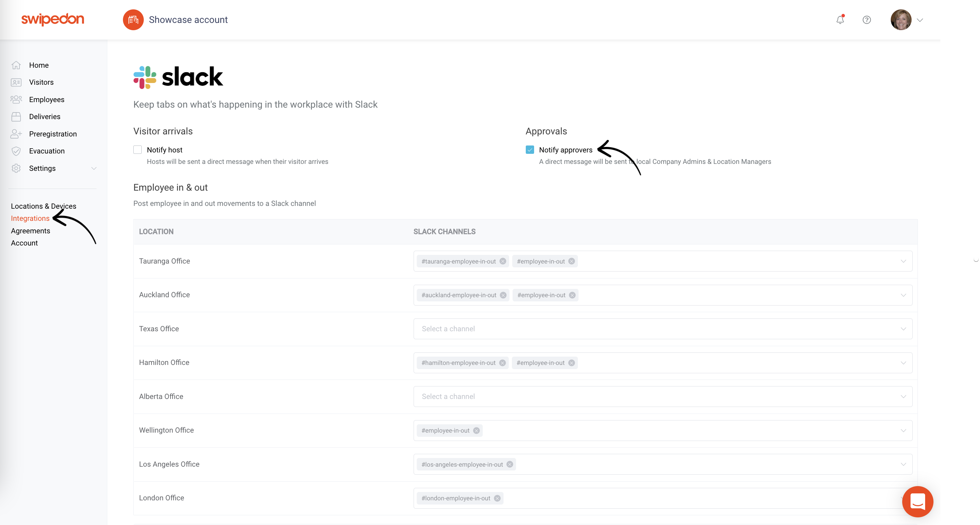This screenshot has width=980, height=525.
Task: Click the Settings gear icon
Action: click(16, 168)
